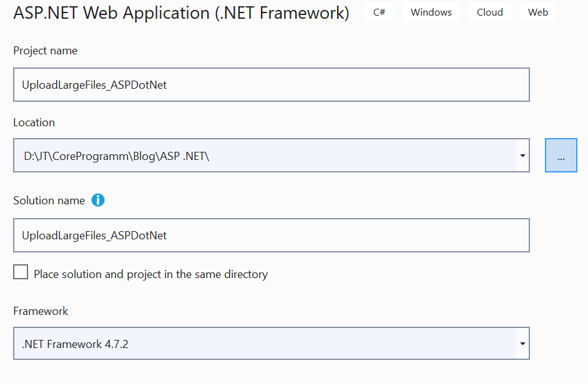Viewport: 588px width, 383px height.
Task: Expand the Location path dropdown arrow
Action: point(522,156)
